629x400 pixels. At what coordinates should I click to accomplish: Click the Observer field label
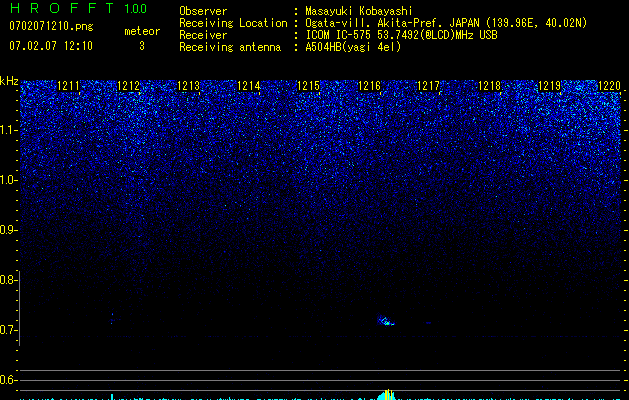pos(203,11)
